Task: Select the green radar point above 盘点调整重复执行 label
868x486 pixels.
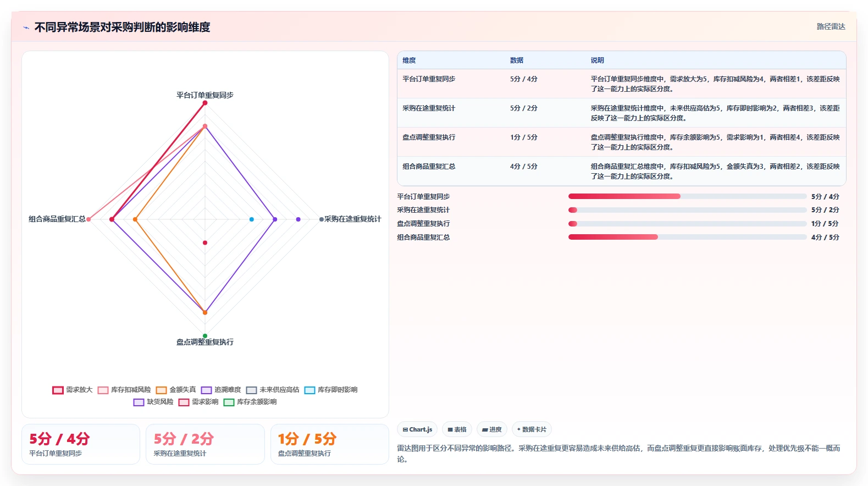Action: (x=205, y=336)
